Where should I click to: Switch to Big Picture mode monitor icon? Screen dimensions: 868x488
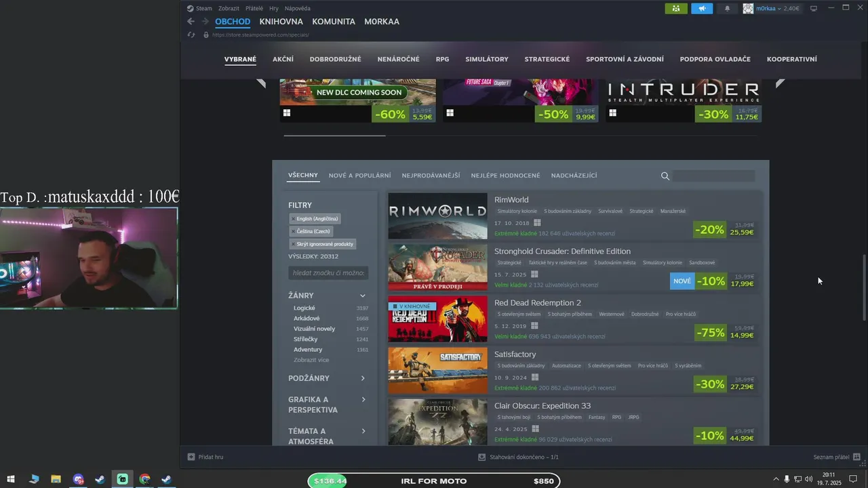click(x=814, y=8)
